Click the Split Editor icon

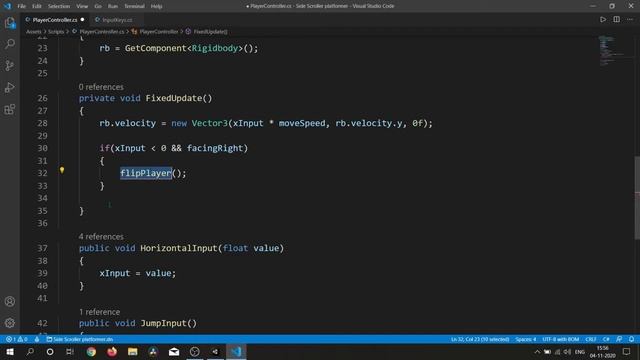tap(616, 20)
